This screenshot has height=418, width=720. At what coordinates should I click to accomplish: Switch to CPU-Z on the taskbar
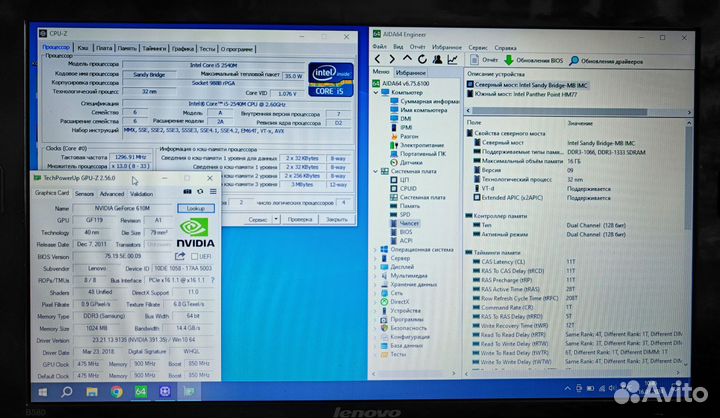click(165, 392)
